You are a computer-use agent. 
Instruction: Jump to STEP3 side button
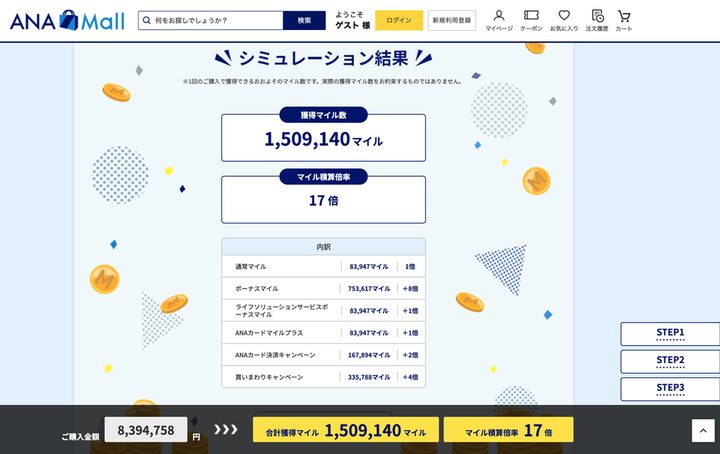click(x=670, y=389)
